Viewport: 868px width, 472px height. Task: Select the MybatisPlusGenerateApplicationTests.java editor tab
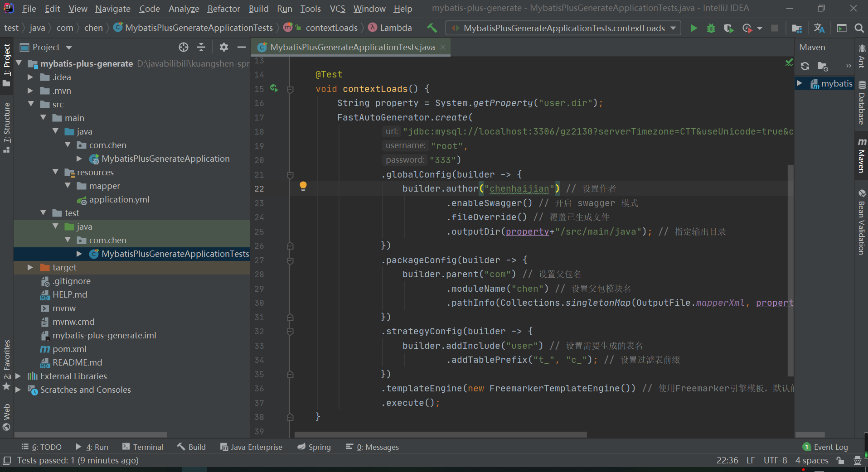352,47
